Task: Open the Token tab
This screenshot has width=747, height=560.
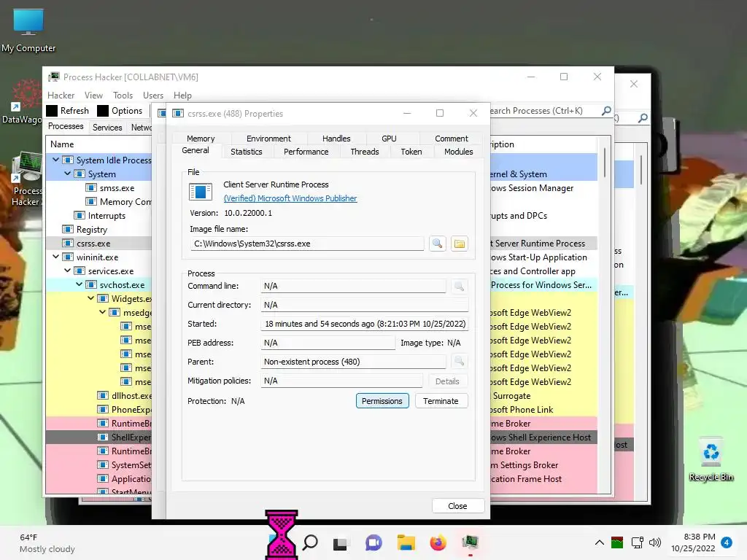Action: pyautogui.click(x=411, y=152)
